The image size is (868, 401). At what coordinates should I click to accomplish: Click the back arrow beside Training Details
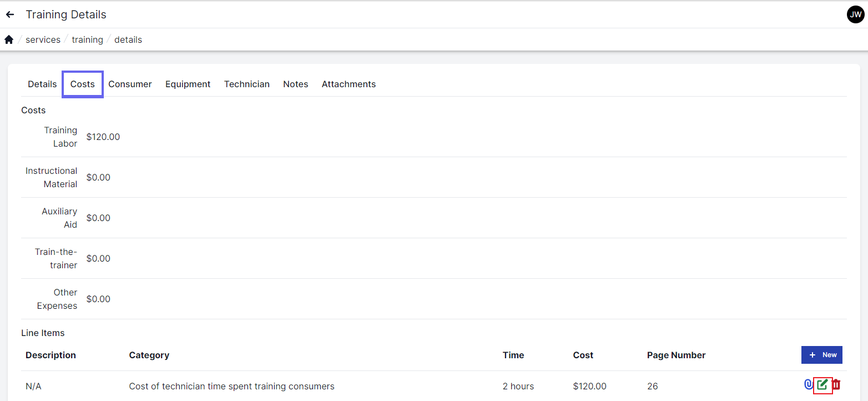pyautogui.click(x=10, y=14)
